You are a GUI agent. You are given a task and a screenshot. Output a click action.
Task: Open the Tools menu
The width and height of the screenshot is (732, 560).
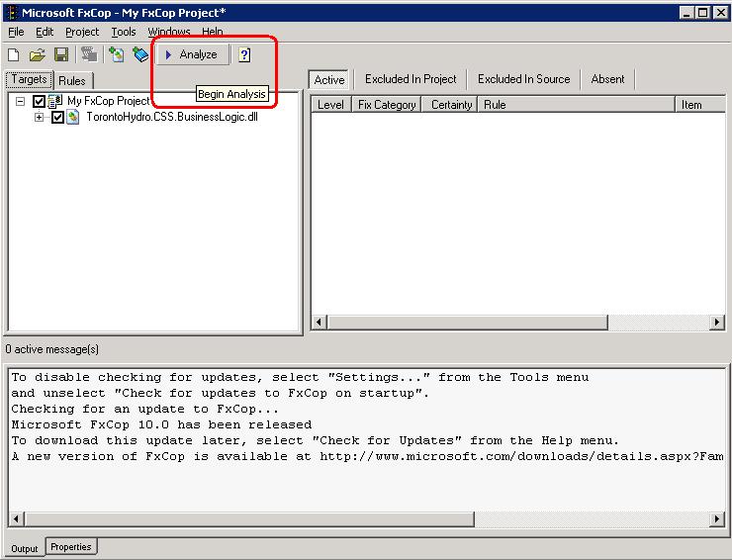tap(124, 32)
